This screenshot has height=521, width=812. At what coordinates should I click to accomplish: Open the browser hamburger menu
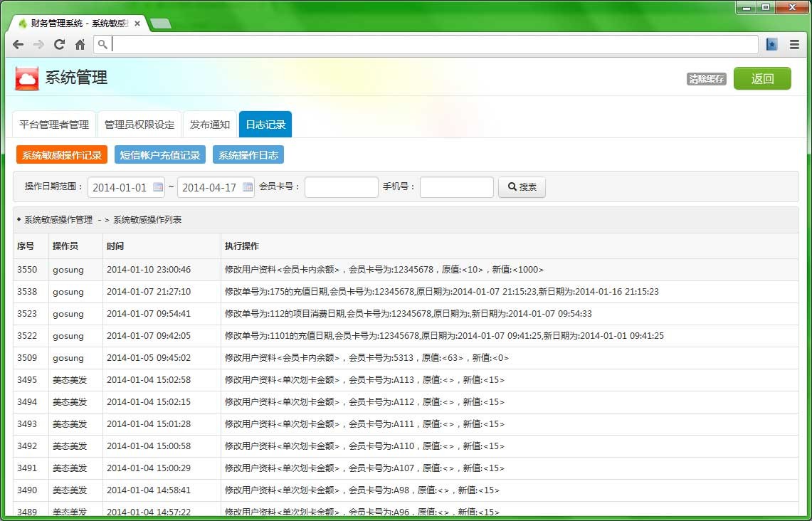794,45
